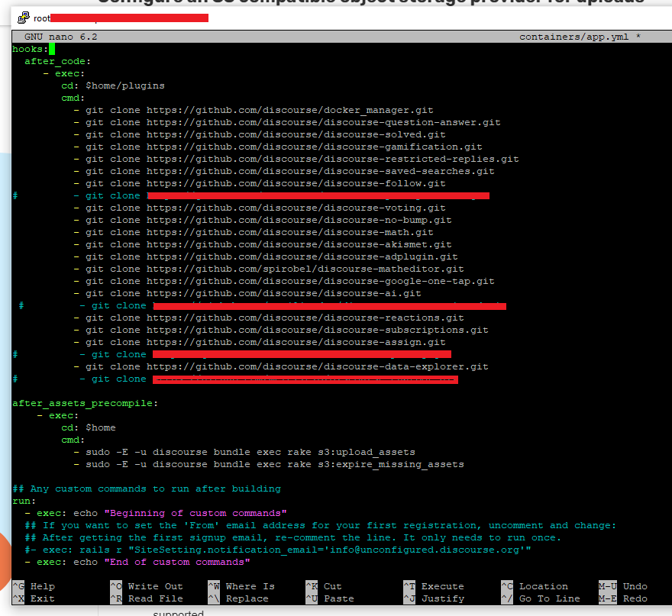Click the discourse-math.git clone line
Screen dimensions: 672x616
click(x=254, y=232)
